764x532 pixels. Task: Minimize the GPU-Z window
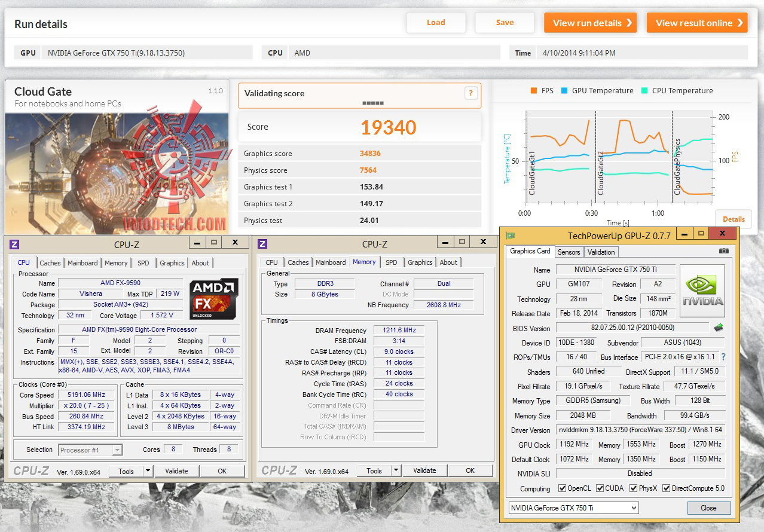pyautogui.click(x=685, y=234)
